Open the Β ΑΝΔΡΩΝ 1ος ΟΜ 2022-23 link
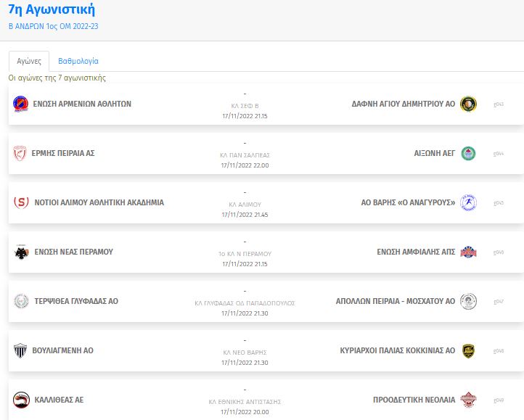 53,25
